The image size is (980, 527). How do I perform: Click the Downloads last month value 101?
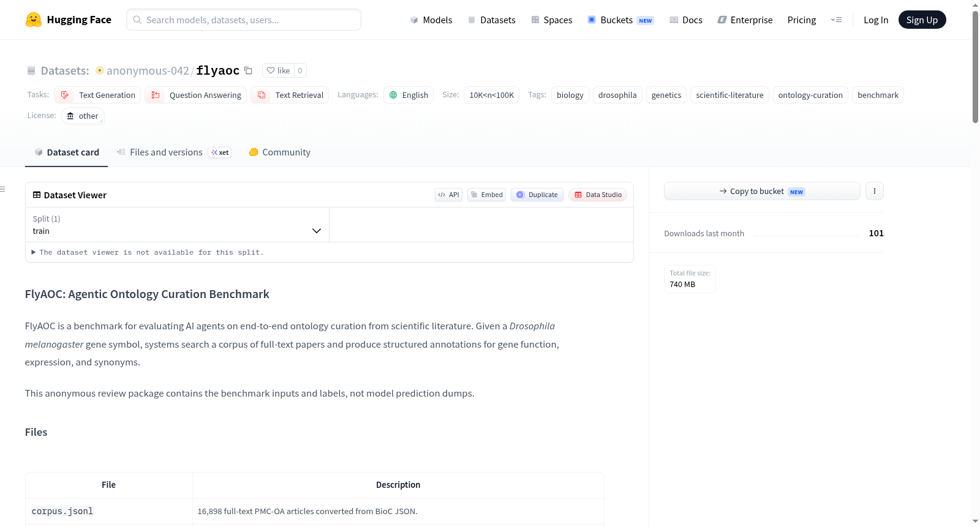coord(876,233)
